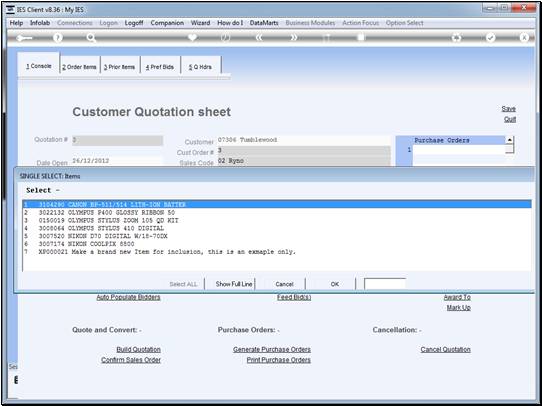Click the input box beside OK
Viewport: 542px width, 406px height.
[385, 284]
